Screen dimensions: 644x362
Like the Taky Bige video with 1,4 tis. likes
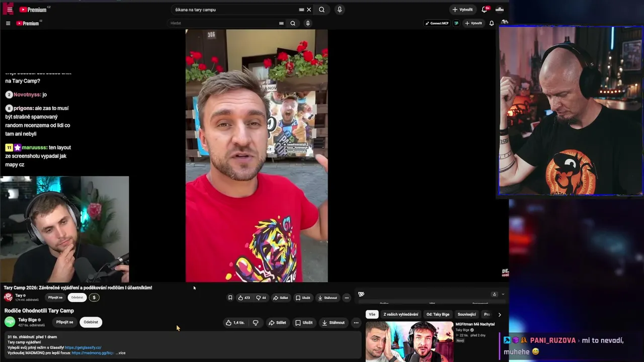coord(235,323)
